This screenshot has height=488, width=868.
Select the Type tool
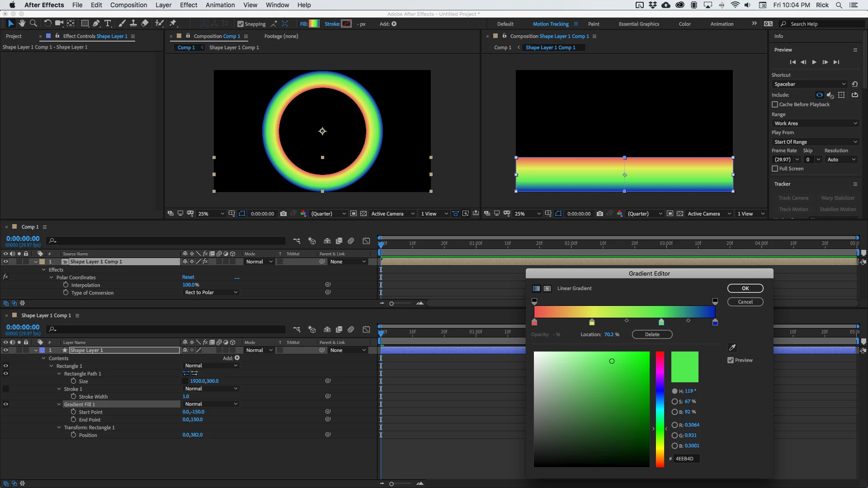[108, 23]
